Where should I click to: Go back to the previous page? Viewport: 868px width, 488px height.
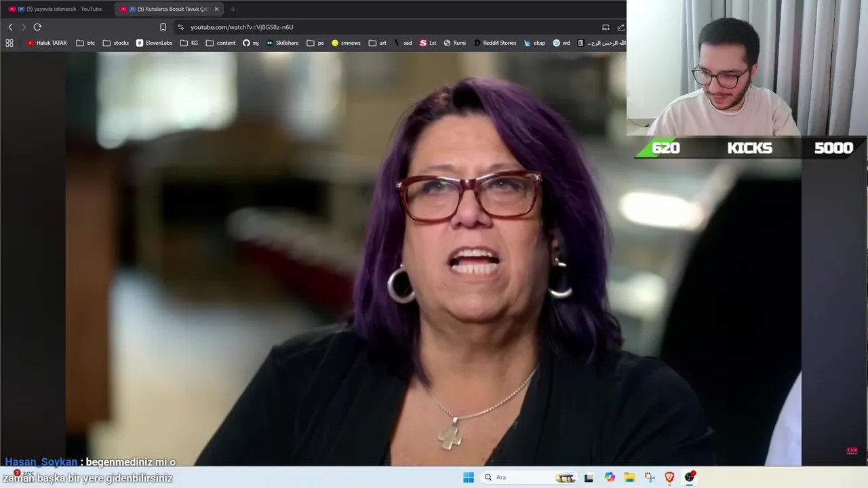pyautogui.click(x=10, y=27)
